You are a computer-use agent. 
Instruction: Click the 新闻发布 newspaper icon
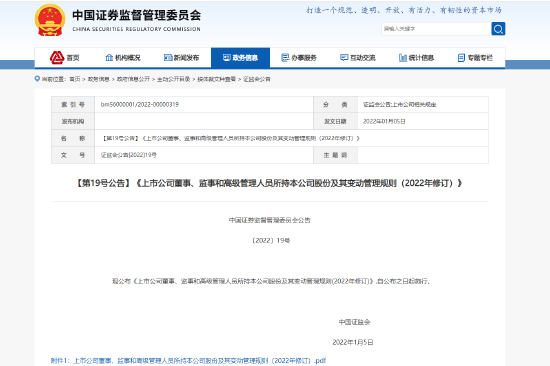[x=168, y=58]
